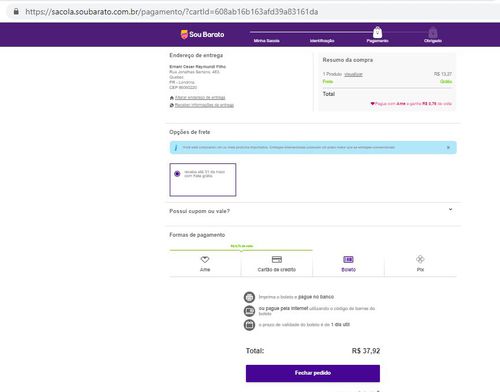Screen dimensions: 500x392
Task: Expand the Possui cupom ou vale section
Action: (450, 209)
